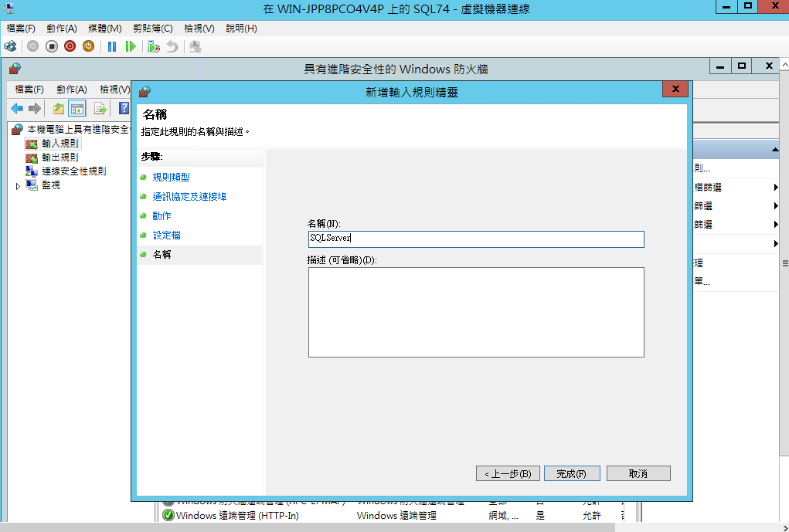Open 檔案(F) menu in firewall window
789x532 pixels.
click(29, 90)
